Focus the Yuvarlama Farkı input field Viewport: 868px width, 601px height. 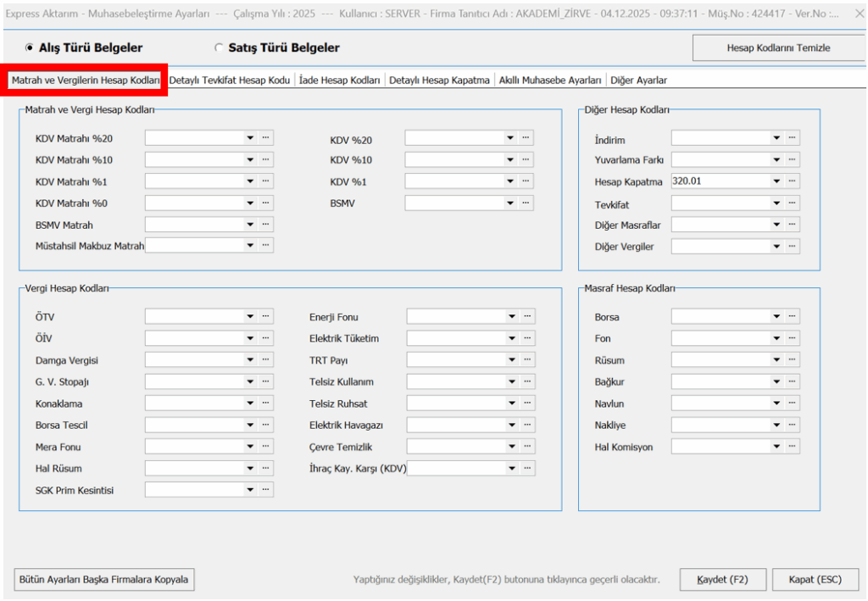click(x=721, y=159)
